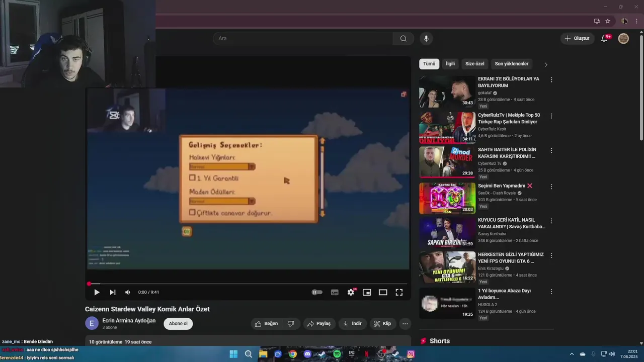Open GTA 6 Battlefield 6 thumbnail

(x=447, y=267)
